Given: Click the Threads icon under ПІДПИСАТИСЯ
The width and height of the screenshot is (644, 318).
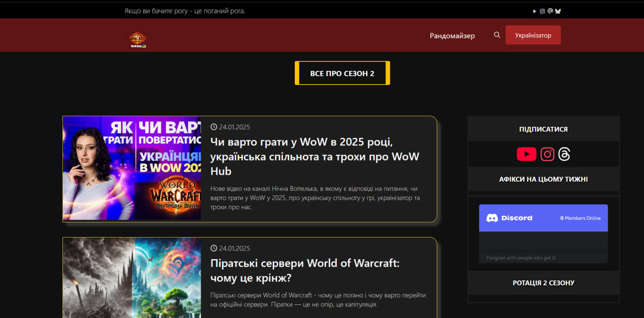Looking at the screenshot, I should coord(564,154).
